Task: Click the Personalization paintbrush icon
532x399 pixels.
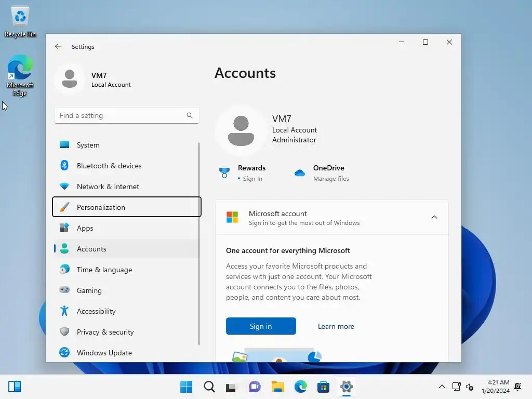Action: [x=64, y=207]
